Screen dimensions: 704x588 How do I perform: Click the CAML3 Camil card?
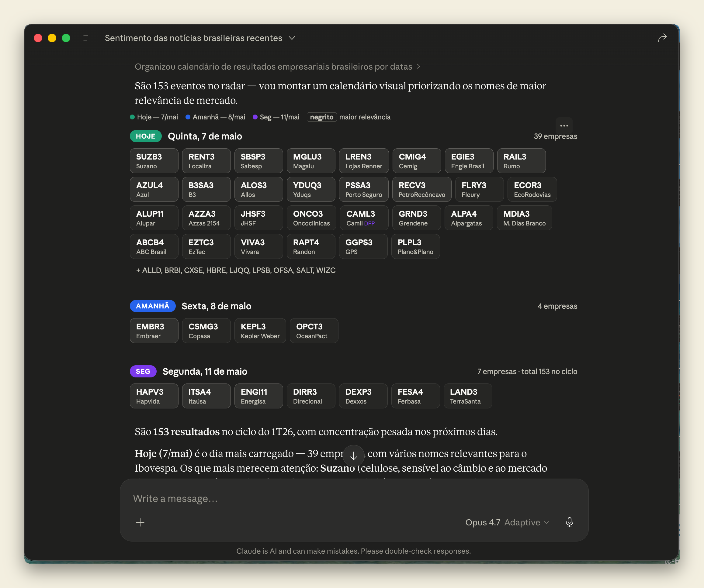pos(364,218)
